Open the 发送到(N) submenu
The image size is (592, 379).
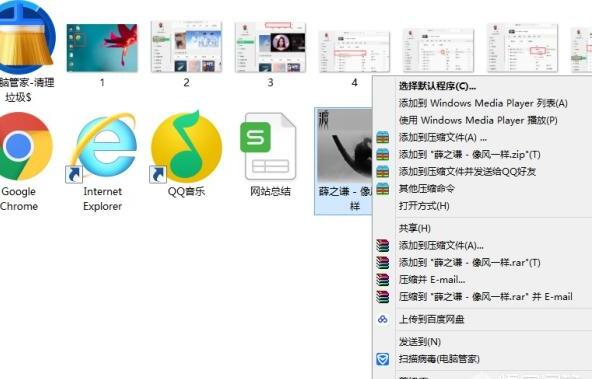[x=420, y=342]
